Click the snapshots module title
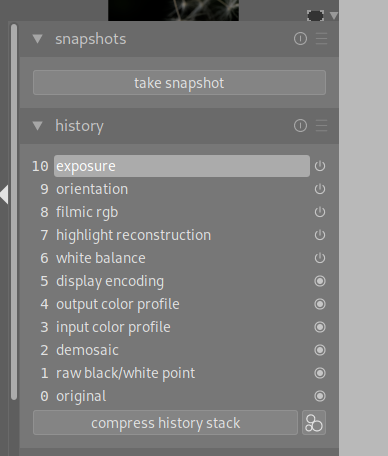388x456 pixels. pos(91,39)
